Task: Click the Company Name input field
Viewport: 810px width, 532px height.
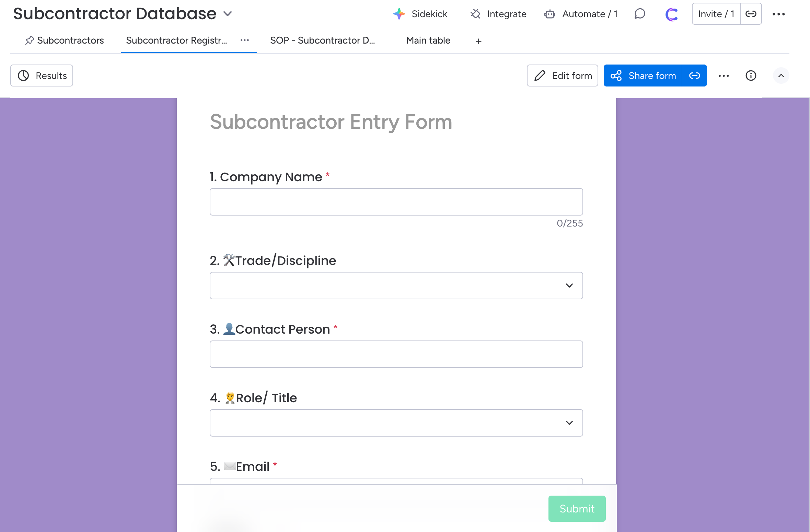Action: (396, 202)
